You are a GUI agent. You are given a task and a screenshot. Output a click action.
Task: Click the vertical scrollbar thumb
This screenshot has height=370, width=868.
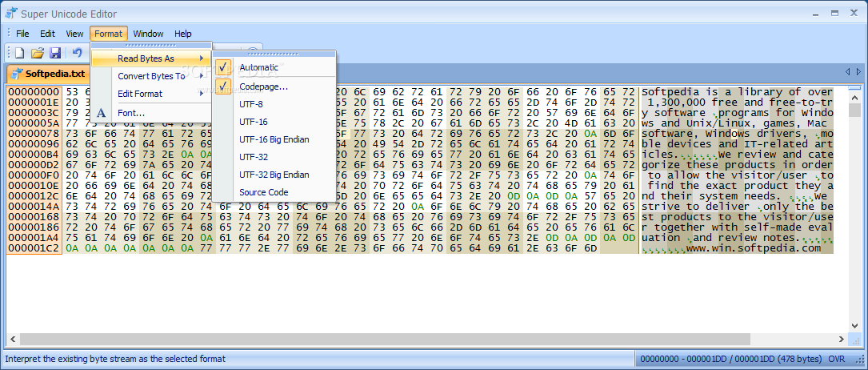click(x=855, y=110)
